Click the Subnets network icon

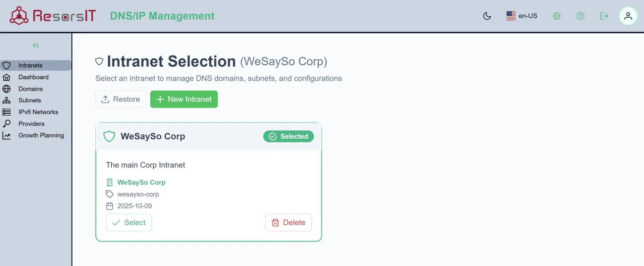point(6,101)
